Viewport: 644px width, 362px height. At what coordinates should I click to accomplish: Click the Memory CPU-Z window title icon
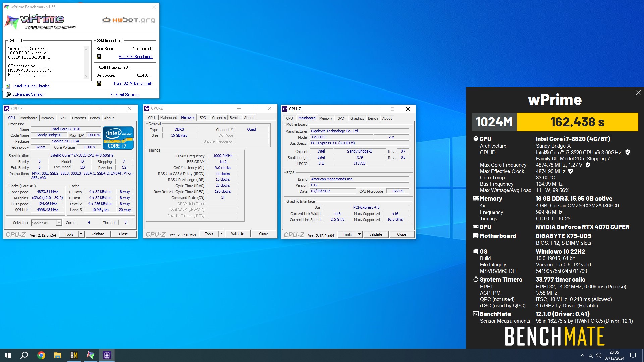[147, 108]
